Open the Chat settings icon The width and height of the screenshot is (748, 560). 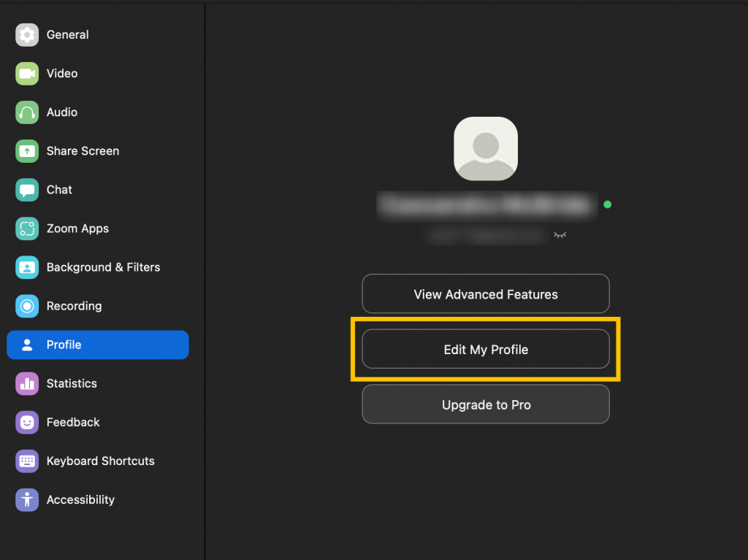click(26, 189)
